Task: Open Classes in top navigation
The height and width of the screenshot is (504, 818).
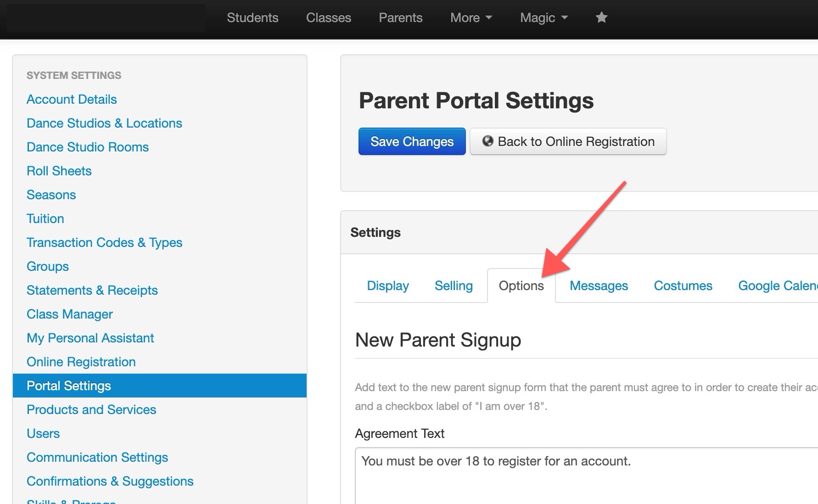Action: tap(329, 17)
